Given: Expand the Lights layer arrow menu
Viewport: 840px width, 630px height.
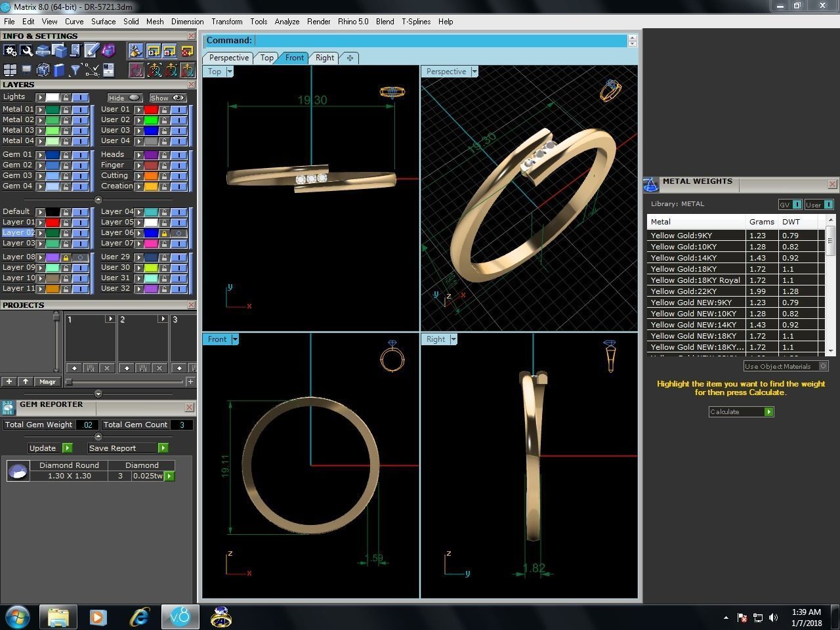Looking at the screenshot, I should pos(40,97).
